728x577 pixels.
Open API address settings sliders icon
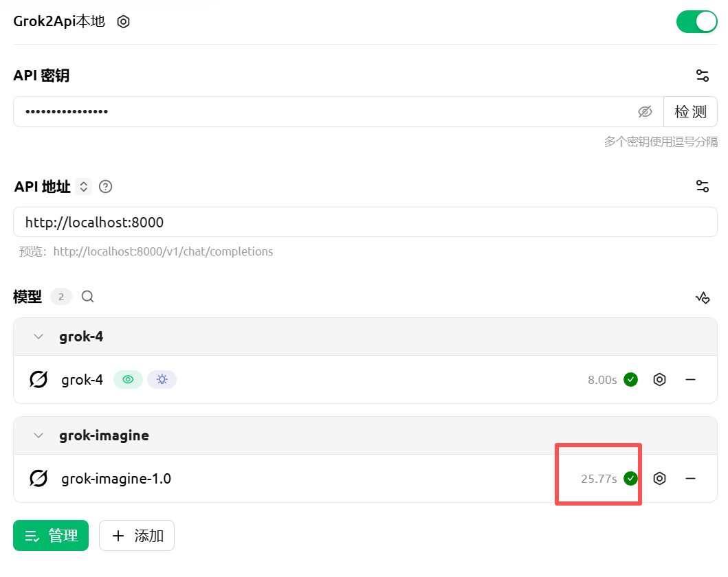click(702, 186)
